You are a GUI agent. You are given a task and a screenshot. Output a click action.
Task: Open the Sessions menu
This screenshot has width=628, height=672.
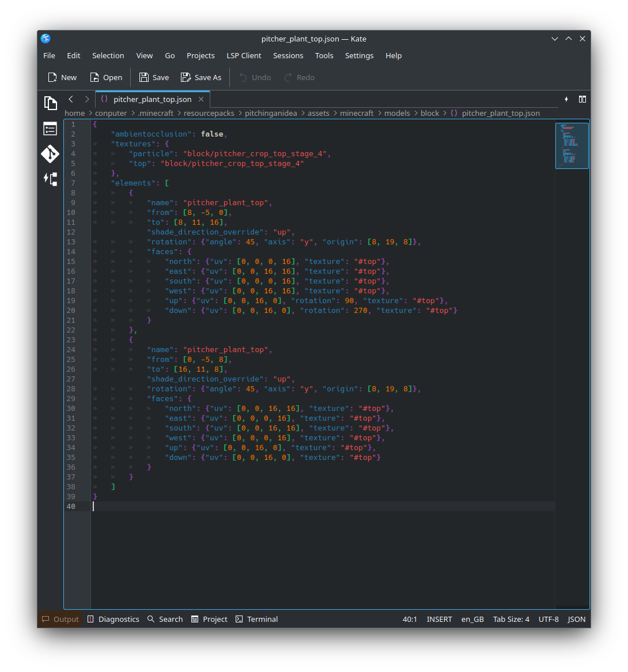pos(288,56)
